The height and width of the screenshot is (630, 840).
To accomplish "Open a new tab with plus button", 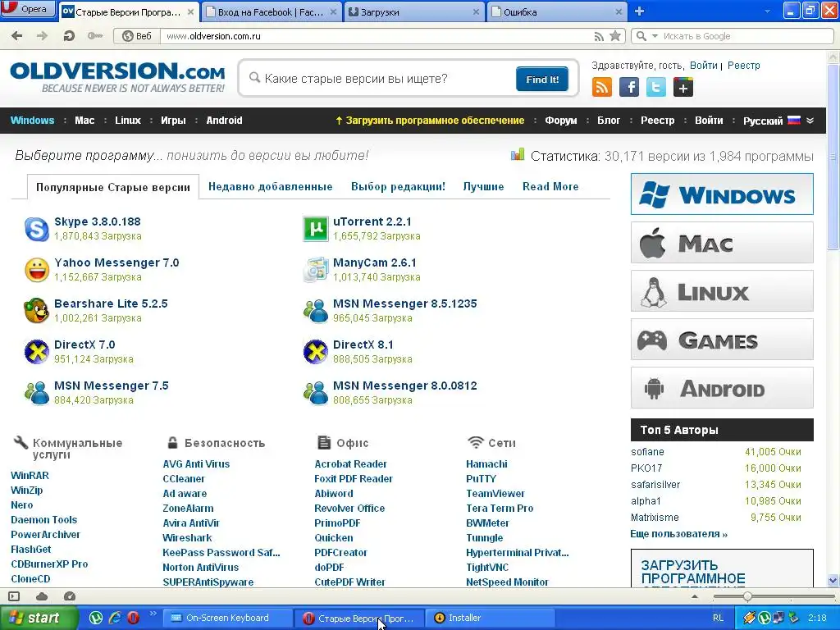I will click(x=639, y=11).
